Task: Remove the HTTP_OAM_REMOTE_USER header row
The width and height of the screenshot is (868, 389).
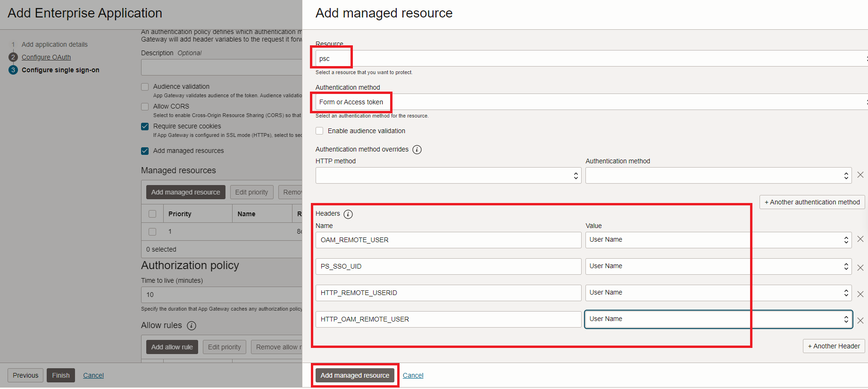Action: click(x=860, y=321)
